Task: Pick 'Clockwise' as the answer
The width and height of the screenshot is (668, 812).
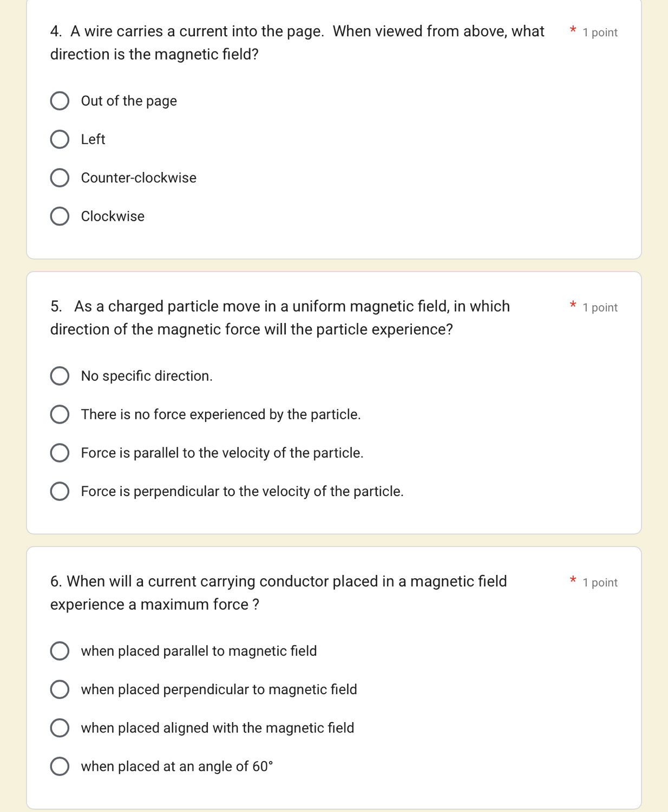Action: (x=60, y=216)
